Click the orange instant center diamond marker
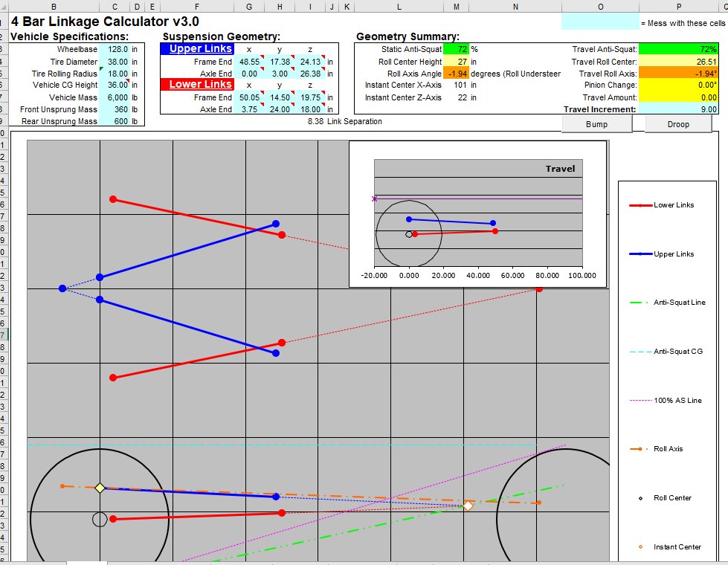This screenshot has width=728, height=565. coord(468,506)
